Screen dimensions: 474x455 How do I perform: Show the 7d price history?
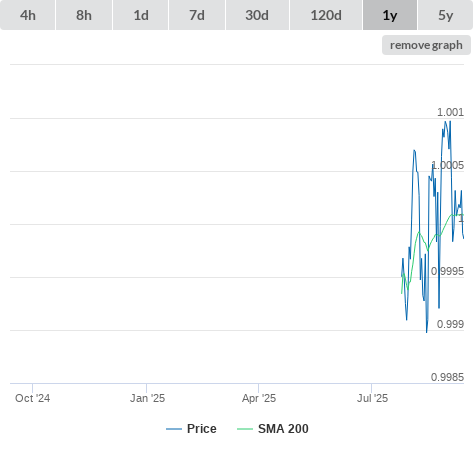(197, 15)
